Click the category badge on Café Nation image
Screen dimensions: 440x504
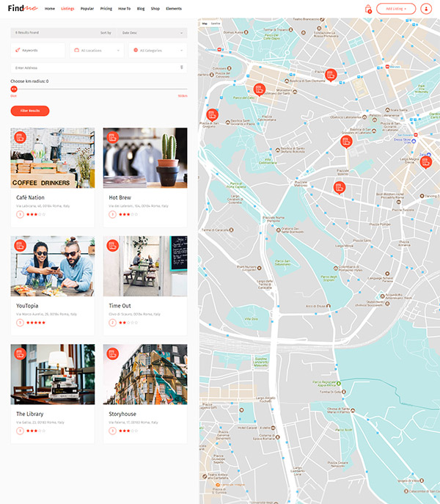[20, 137]
